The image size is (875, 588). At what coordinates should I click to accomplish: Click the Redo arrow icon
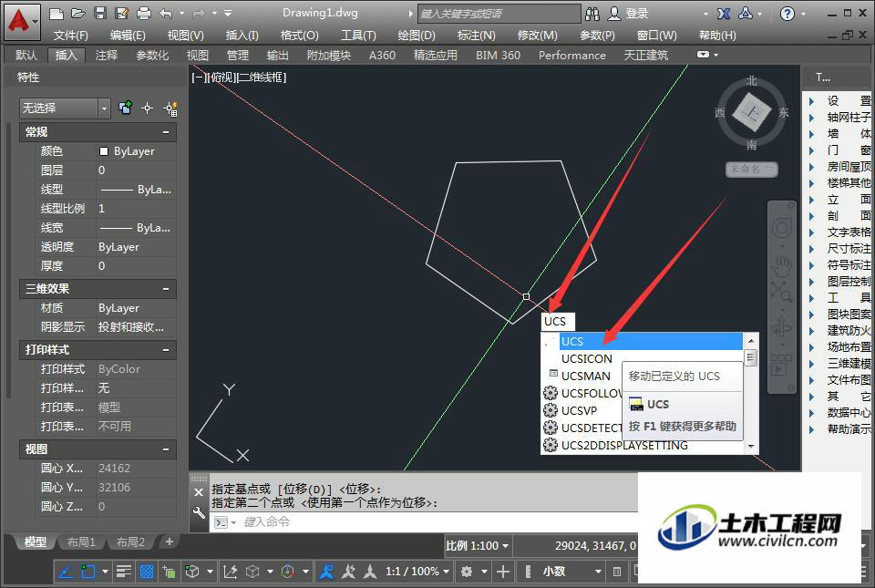pyautogui.click(x=198, y=13)
